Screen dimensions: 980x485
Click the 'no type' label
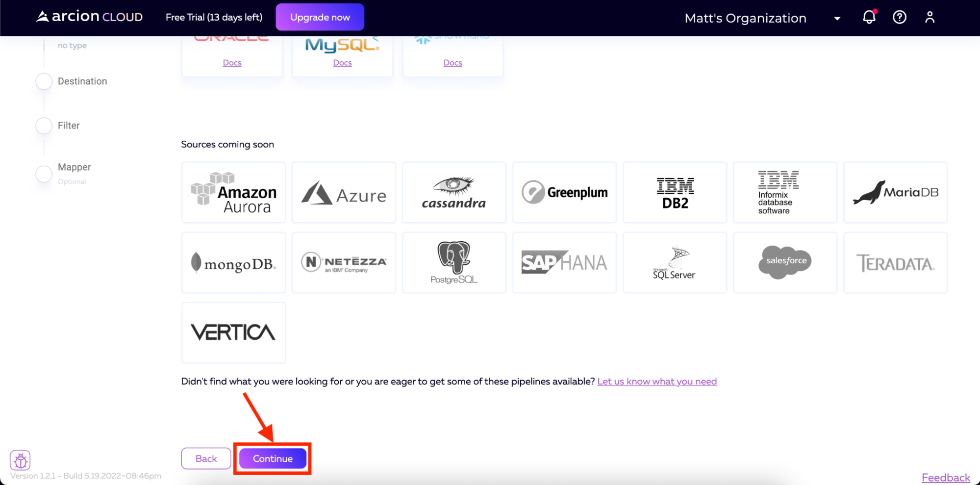click(x=72, y=45)
